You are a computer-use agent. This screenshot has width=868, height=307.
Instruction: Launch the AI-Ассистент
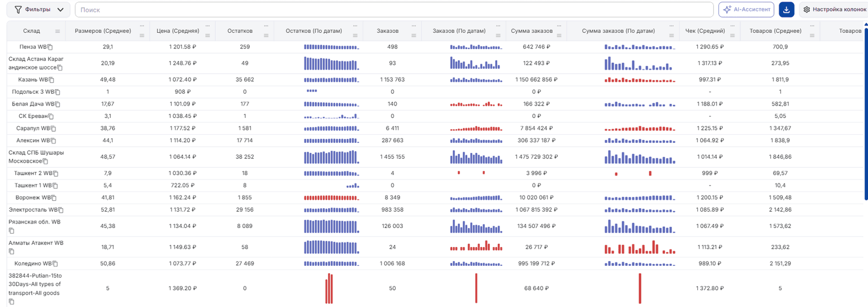click(746, 10)
